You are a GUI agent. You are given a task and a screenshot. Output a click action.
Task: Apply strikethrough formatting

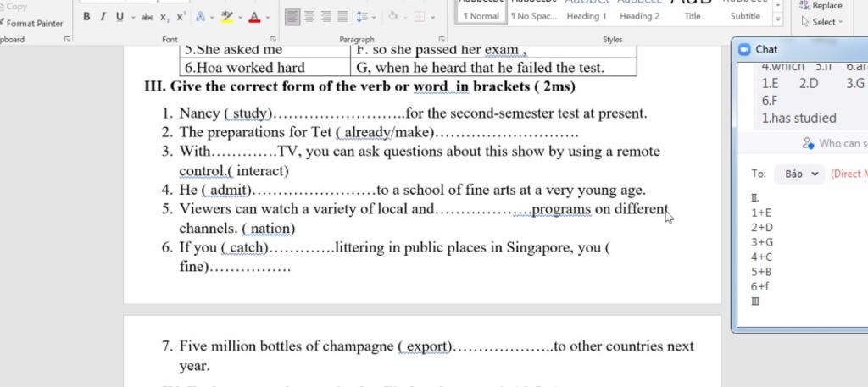coord(147,17)
